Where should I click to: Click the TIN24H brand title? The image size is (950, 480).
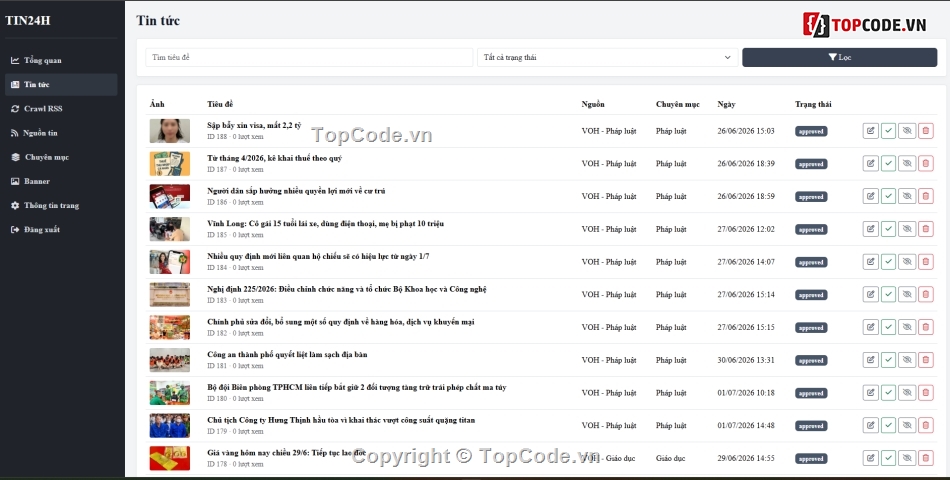[28, 21]
